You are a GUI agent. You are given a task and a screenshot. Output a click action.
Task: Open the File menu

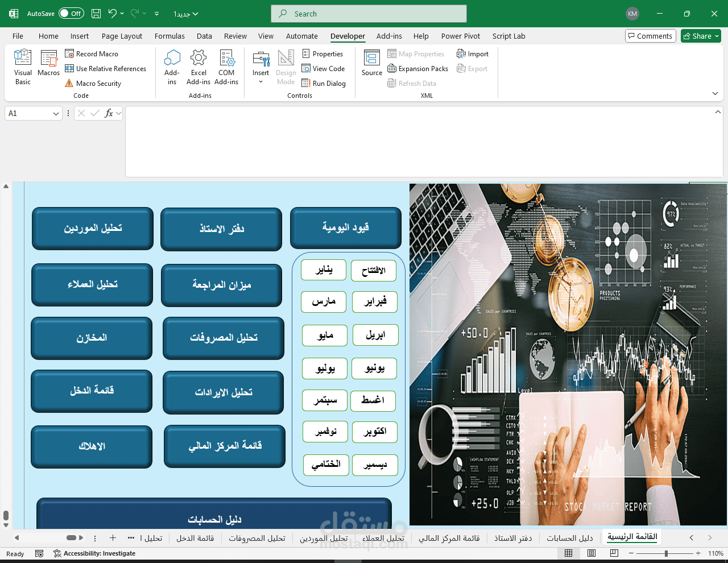[18, 36]
